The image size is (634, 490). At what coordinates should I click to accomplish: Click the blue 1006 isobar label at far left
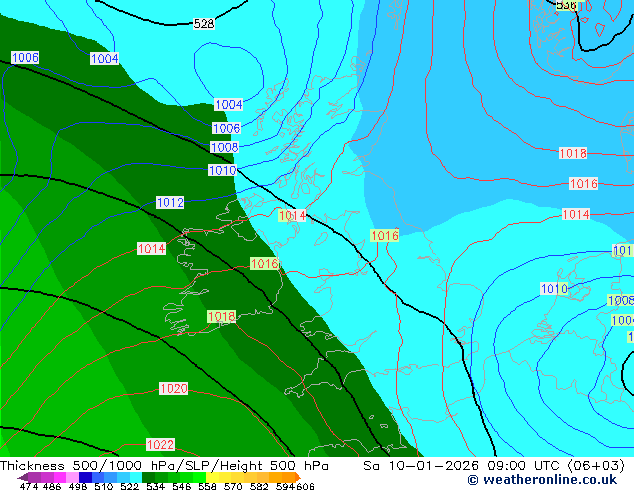coord(25,57)
